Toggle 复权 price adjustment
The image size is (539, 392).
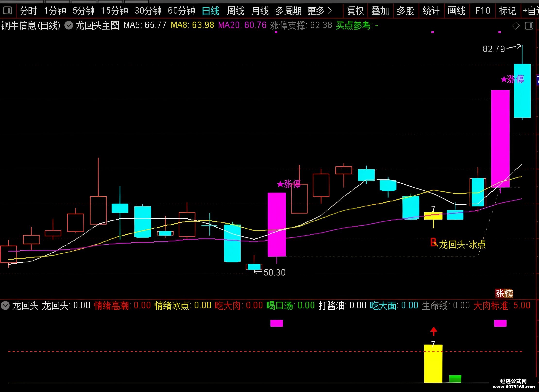[x=355, y=11]
